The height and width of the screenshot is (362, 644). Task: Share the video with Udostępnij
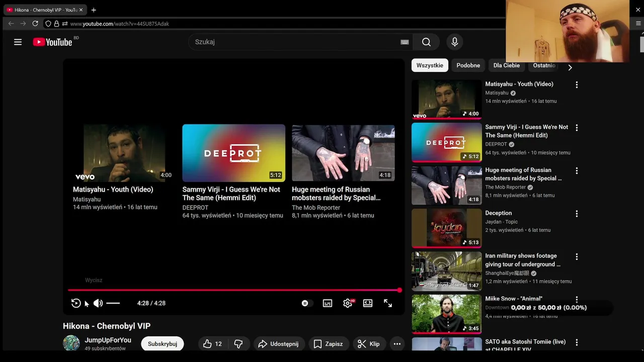pos(278,344)
